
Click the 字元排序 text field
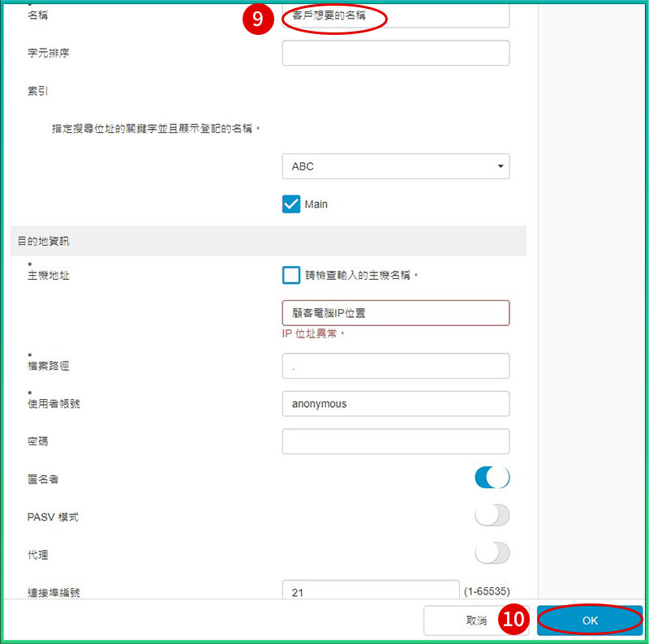395,53
